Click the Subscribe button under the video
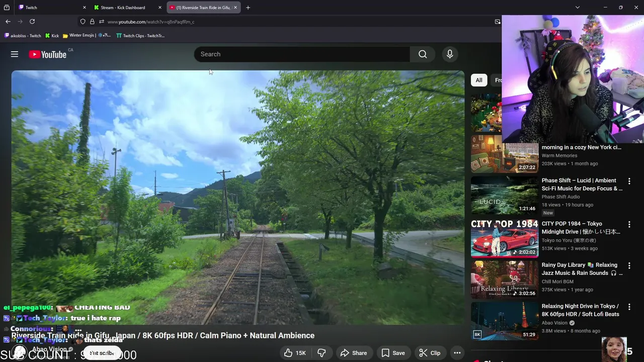 click(x=102, y=353)
